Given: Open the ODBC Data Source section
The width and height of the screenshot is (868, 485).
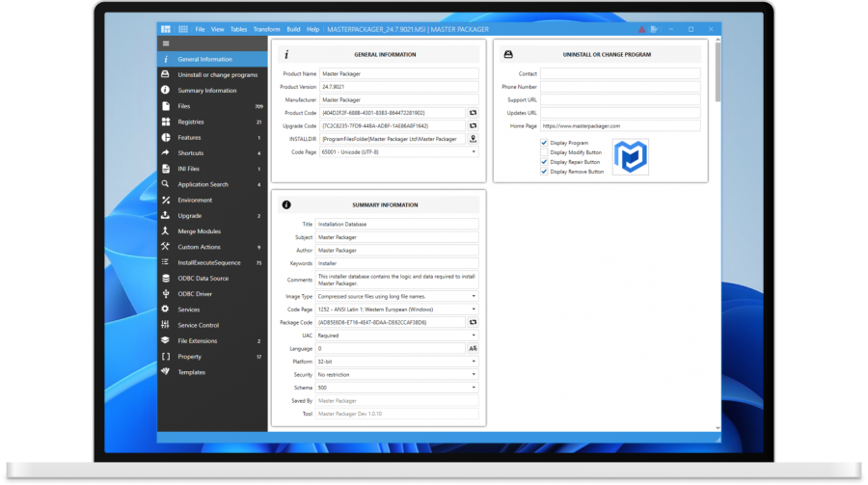Looking at the screenshot, I should point(212,279).
